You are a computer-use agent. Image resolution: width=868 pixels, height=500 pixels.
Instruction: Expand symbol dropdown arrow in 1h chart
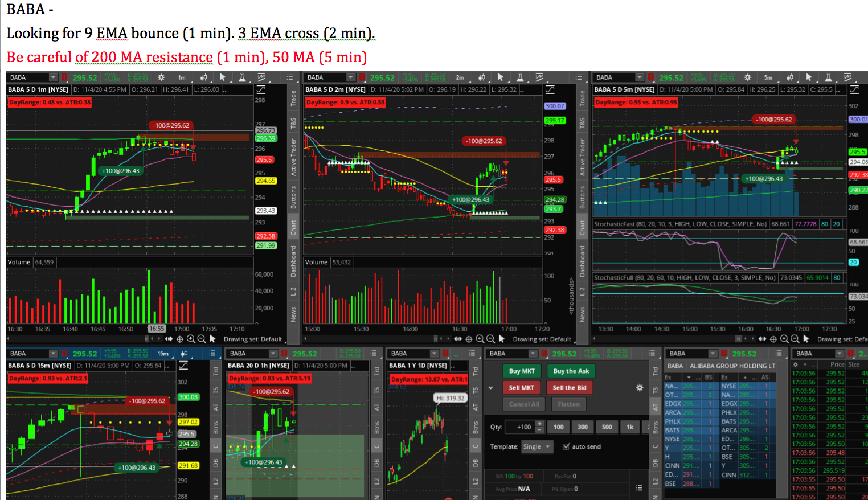[273, 354]
